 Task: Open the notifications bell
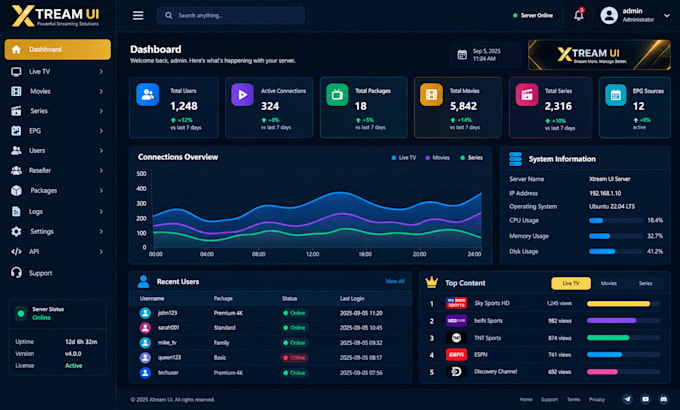coord(579,16)
